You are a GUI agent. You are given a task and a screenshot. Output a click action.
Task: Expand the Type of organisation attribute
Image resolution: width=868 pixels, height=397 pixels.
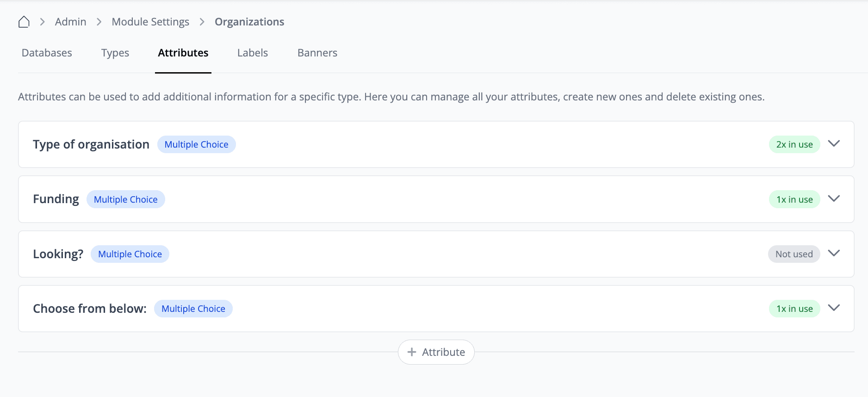pyautogui.click(x=834, y=144)
